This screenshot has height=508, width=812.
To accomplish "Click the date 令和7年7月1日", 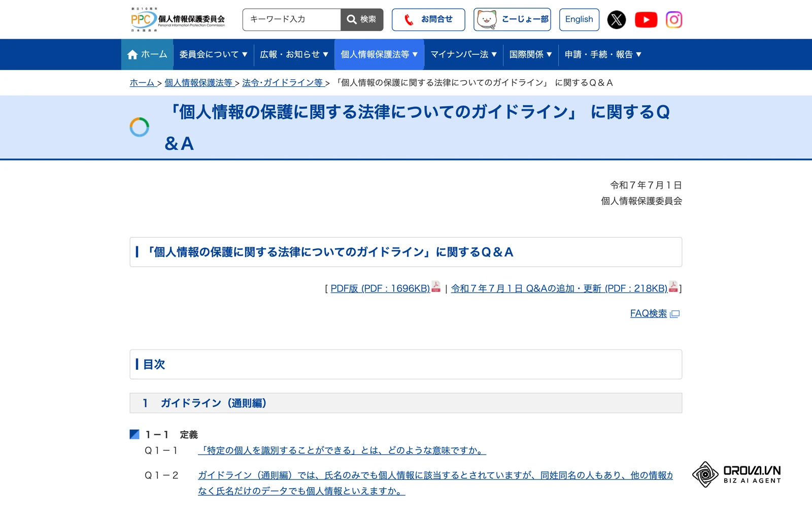I will (646, 185).
